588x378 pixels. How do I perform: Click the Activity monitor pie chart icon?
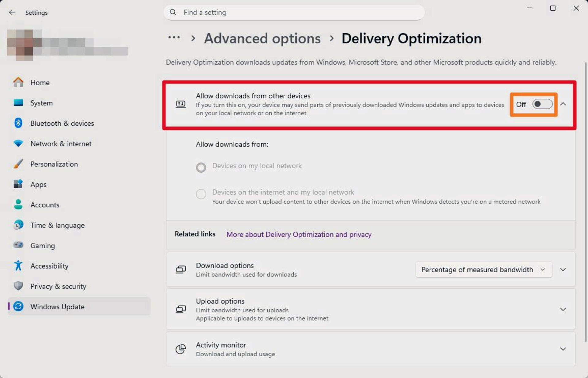[x=181, y=349]
